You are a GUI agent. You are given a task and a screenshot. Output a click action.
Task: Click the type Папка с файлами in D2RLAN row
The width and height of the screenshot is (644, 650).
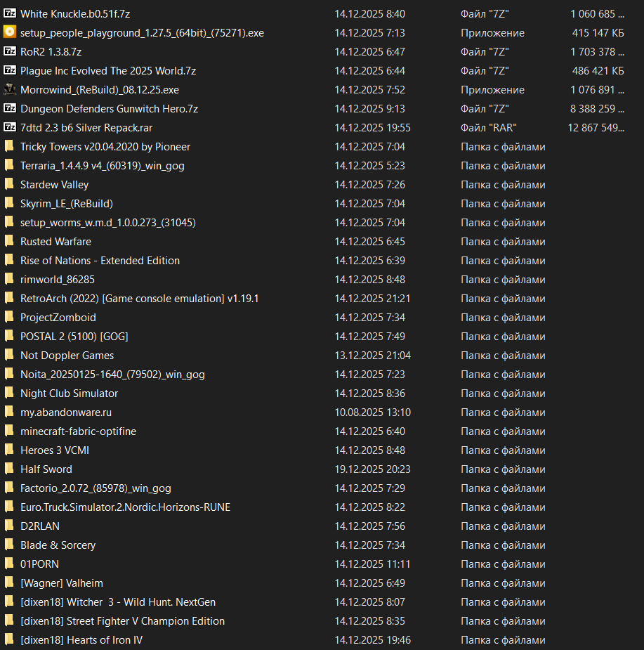click(503, 526)
